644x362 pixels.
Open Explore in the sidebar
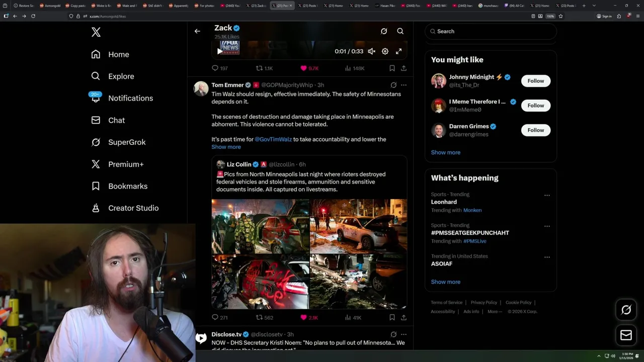[113, 76]
